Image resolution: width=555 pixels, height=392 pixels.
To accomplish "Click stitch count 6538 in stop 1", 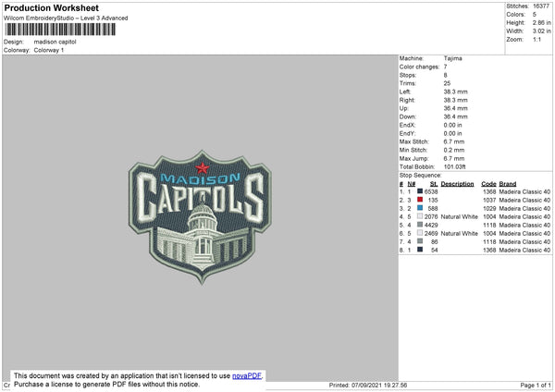I will pos(431,191).
